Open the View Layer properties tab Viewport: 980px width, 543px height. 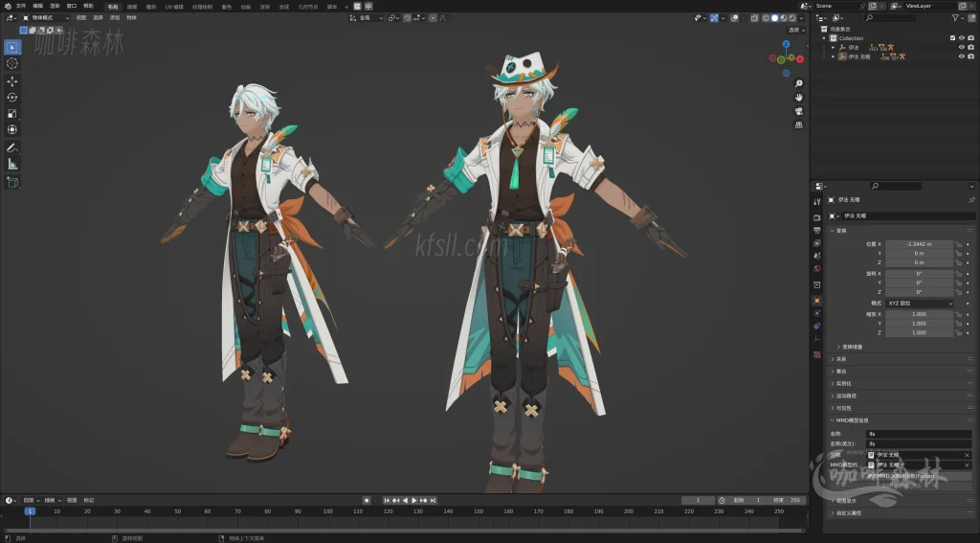tap(817, 242)
